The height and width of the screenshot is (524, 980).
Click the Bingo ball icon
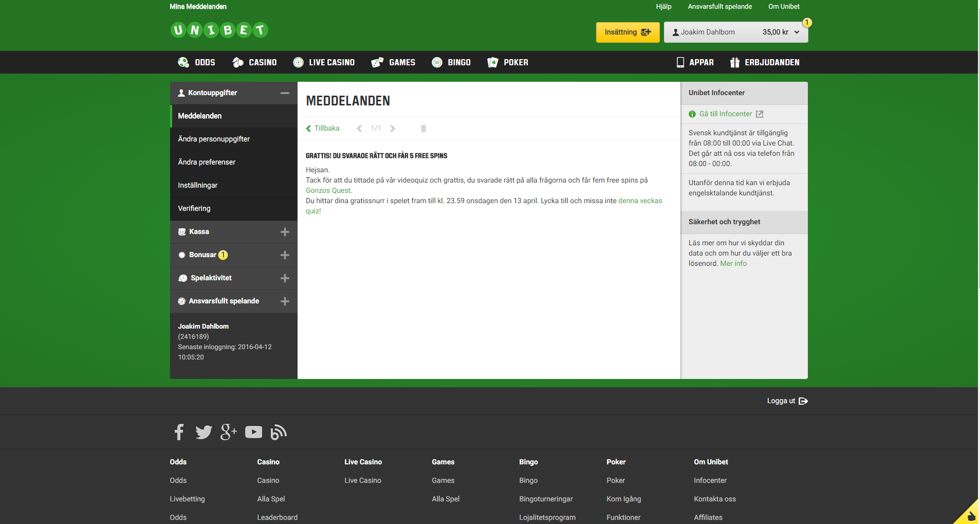pos(437,62)
